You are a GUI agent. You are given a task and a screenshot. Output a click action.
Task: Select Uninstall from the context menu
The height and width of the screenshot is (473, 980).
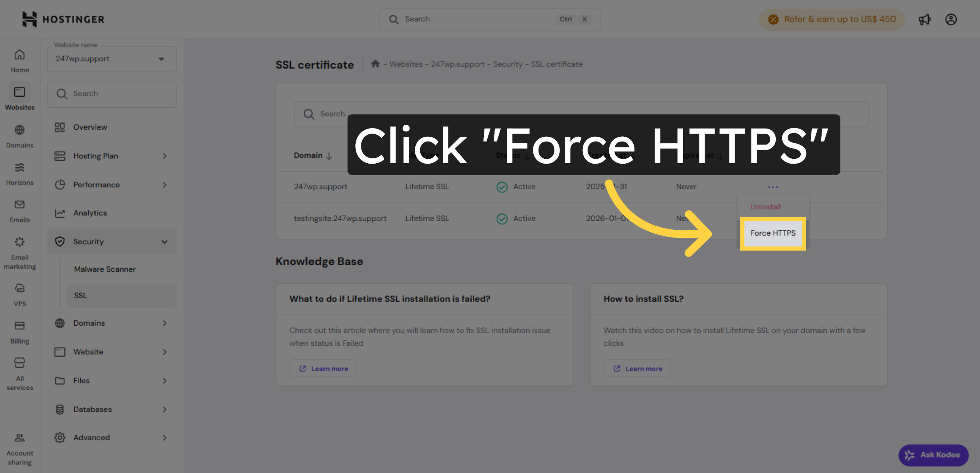765,207
